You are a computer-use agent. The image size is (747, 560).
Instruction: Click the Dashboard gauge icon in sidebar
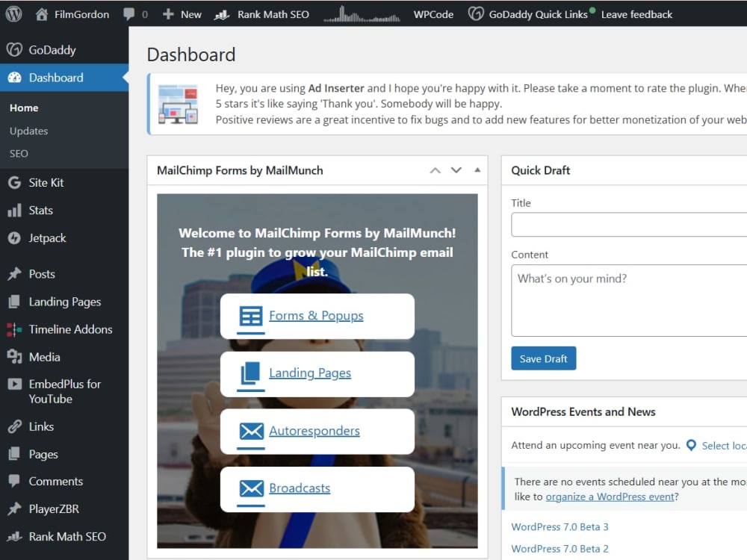point(15,78)
